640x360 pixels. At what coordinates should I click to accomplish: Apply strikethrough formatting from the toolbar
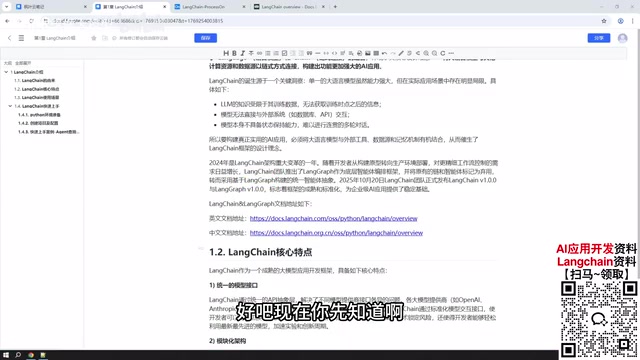[251, 53]
